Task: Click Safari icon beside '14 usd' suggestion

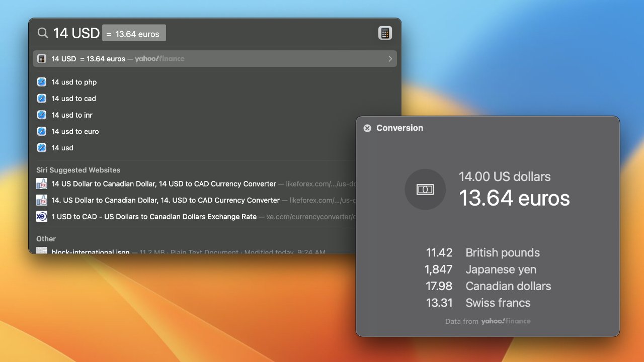Action: point(42,148)
